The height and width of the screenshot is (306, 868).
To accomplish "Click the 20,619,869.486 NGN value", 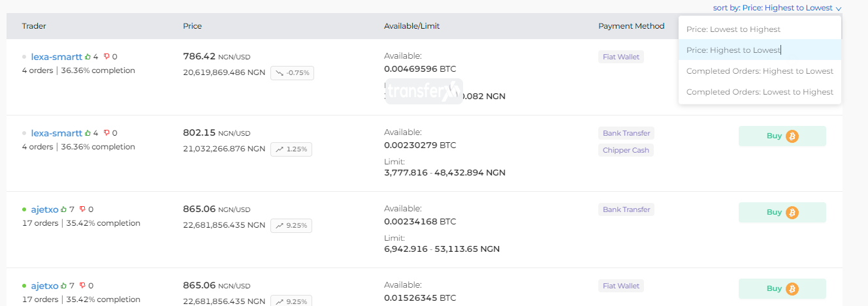I will (224, 72).
